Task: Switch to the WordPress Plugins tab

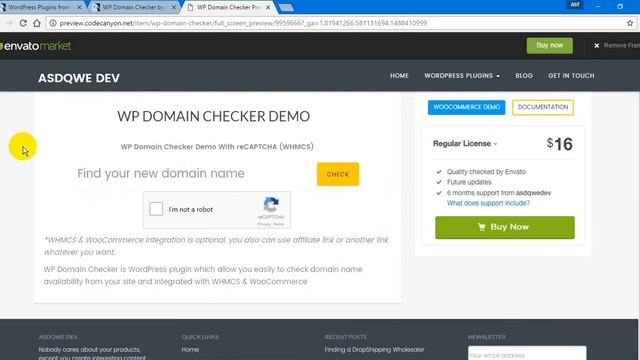Action: pos(39,7)
